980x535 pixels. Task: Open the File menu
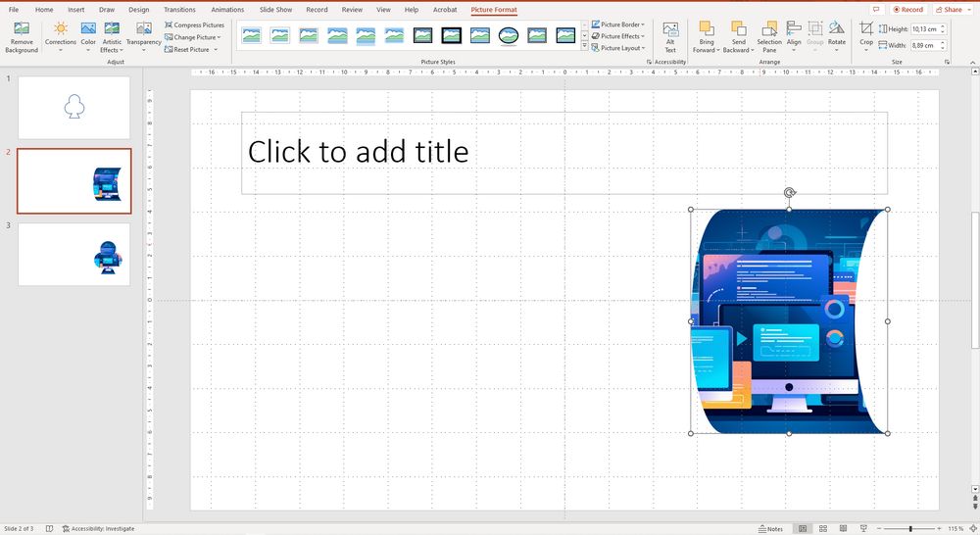[x=14, y=10]
